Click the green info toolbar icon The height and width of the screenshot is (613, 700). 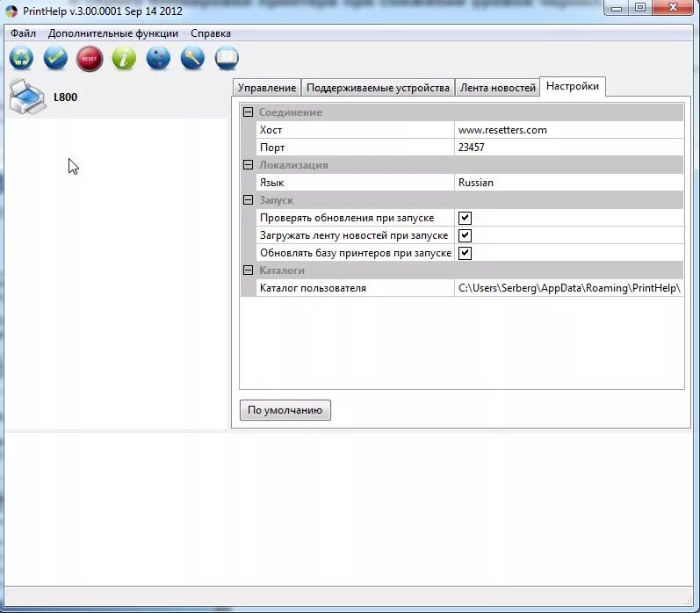(x=124, y=59)
